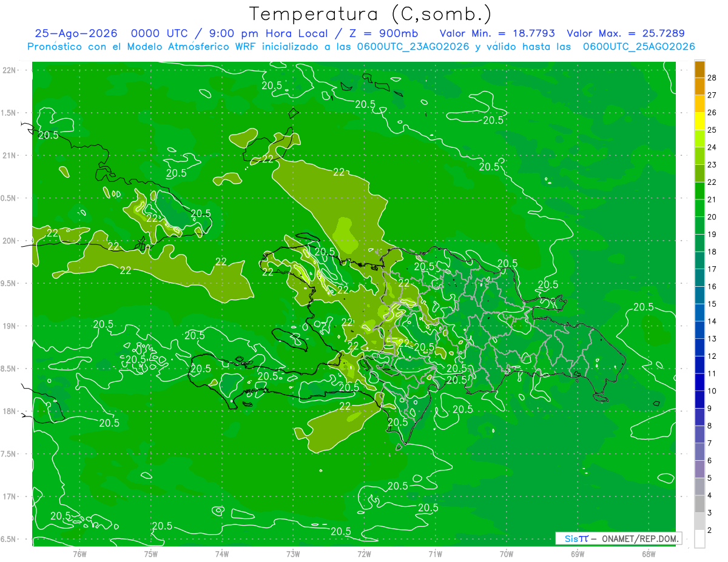
Task: Click the "21N" latitude axis label
Action: click(x=9, y=155)
